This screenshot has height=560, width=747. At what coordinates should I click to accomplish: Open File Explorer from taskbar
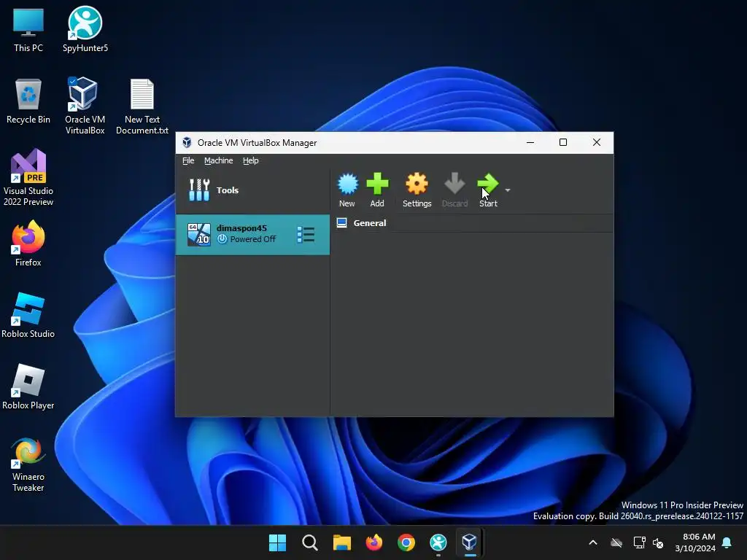(341, 542)
